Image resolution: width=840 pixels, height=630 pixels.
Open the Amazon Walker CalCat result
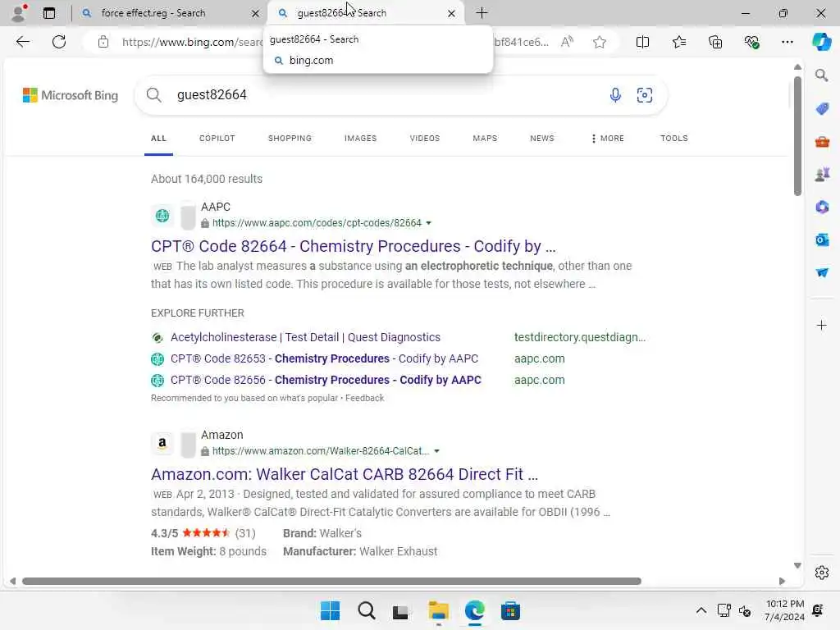[x=345, y=474]
